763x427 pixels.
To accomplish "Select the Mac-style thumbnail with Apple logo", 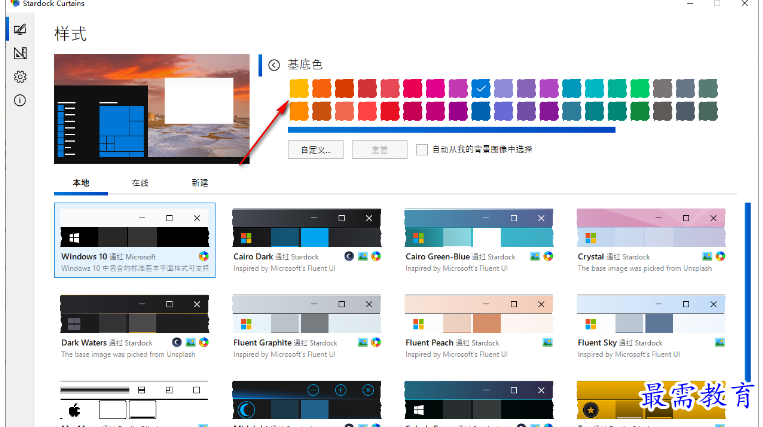I will click(x=134, y=400).
